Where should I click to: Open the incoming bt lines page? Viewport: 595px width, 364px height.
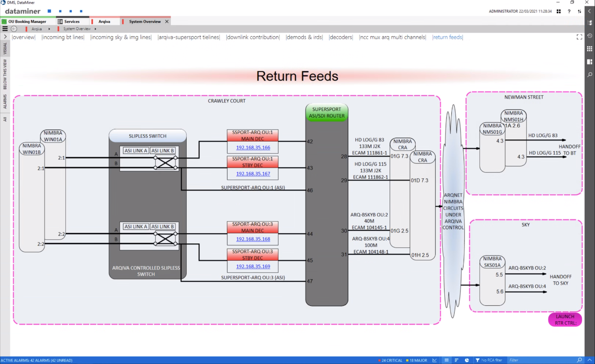tap(63, 37)
